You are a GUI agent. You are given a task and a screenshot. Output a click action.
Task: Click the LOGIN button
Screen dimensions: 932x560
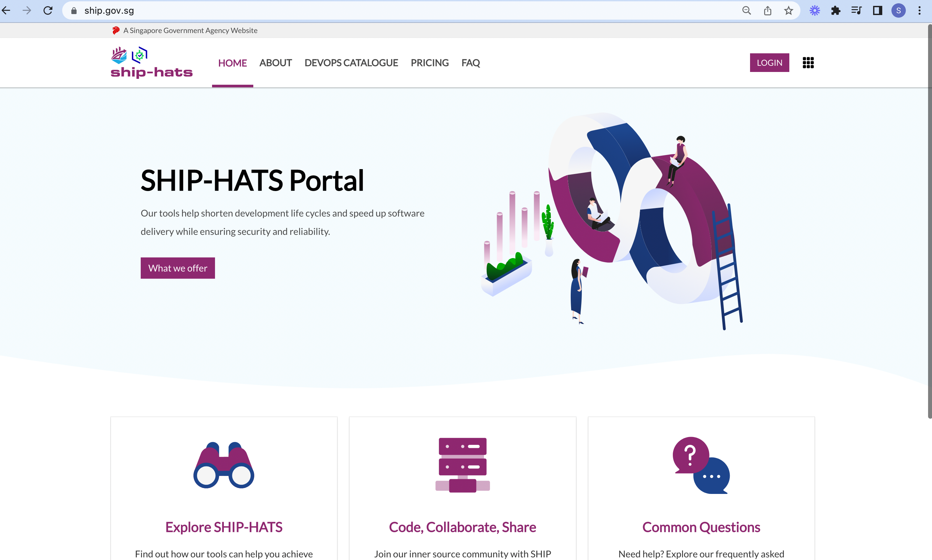[769, 63]
